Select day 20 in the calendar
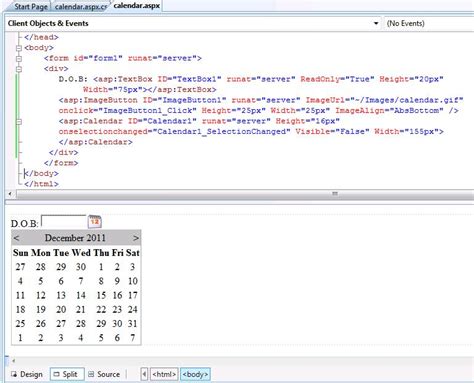This screenshot has height=383, width=474. point(61,310)
